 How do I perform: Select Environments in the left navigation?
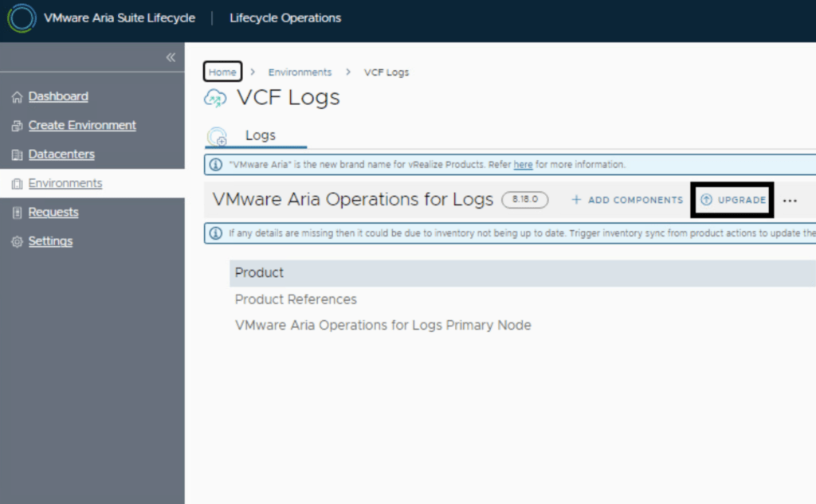[65, 183]
